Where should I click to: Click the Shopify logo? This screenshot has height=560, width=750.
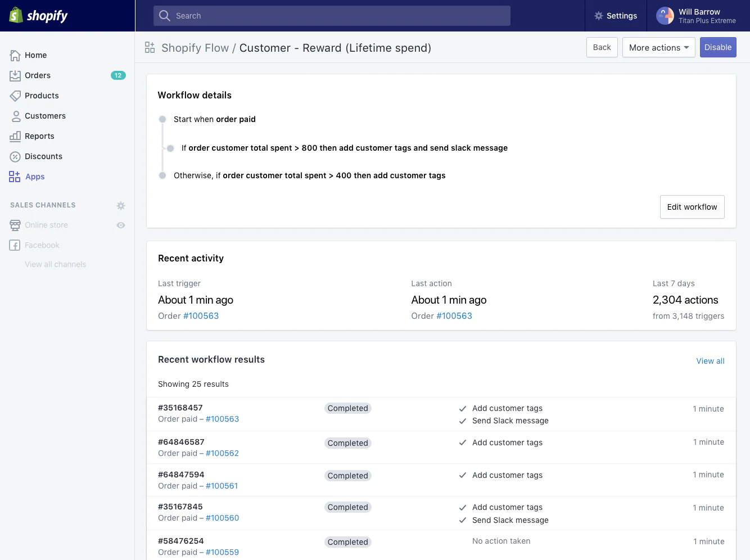(x=38, y=15)
